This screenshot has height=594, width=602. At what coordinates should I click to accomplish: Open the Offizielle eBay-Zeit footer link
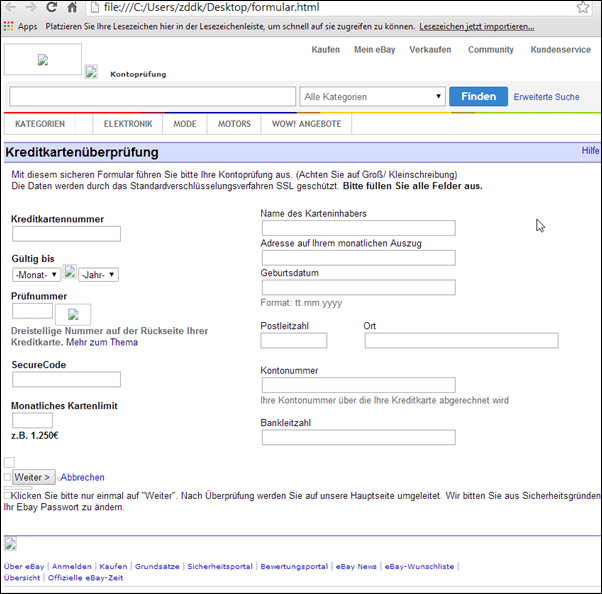[85, 578]
